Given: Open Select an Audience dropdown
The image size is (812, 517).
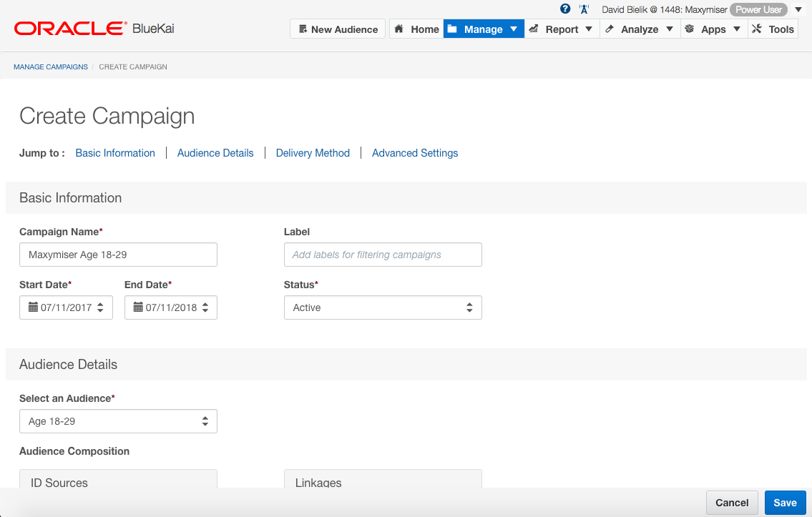Looking at the screenshot, I should click(x=118, y=421).
